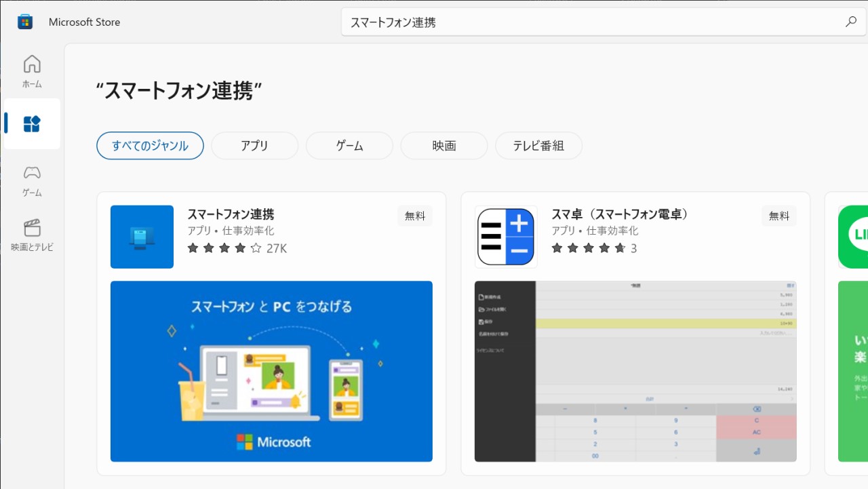Select the アプリ filter
868x489 pixels.
(x=254, y=146)
